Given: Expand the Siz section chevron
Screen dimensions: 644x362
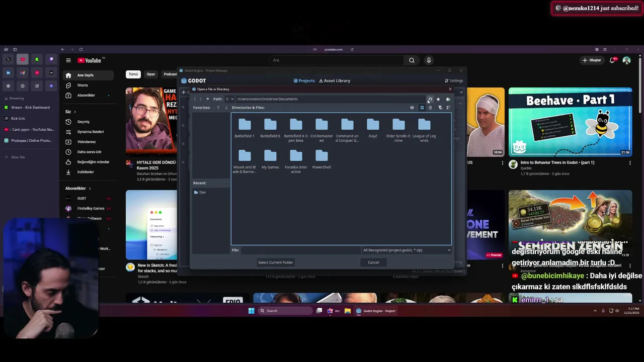Looking at the screenshot, I should 75,112.
